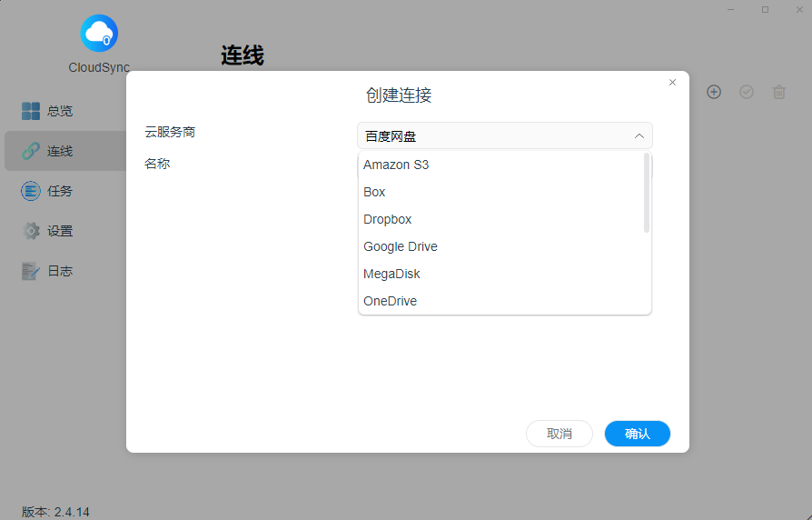Pick Dropbox in the dropdown list
The image size is (812, 520).
point(388,219)
